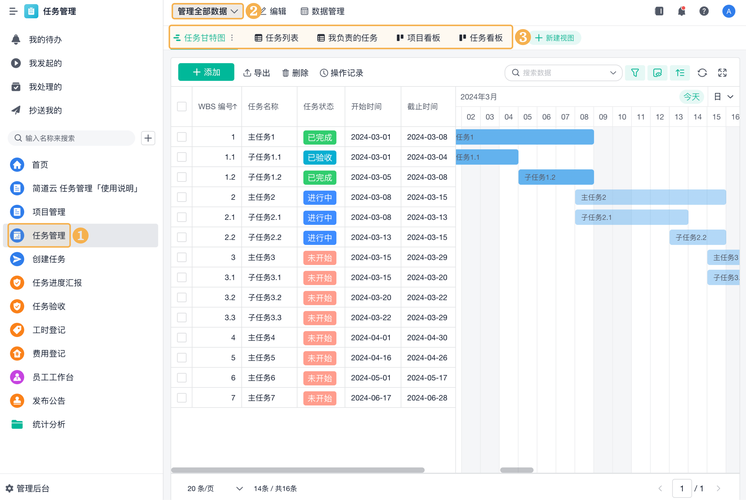Enter fullscreen with the expand icon

[x=723, y=73]
